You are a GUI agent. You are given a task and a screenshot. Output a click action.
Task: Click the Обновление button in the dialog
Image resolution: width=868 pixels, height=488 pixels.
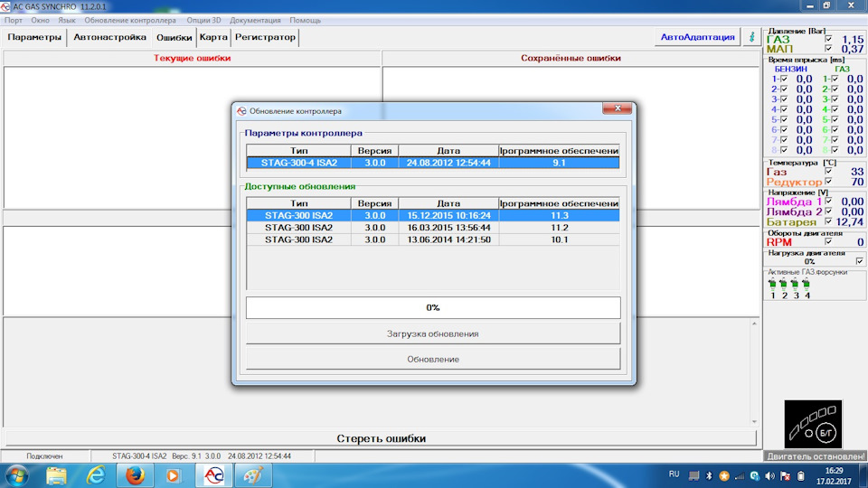(433, 359)
